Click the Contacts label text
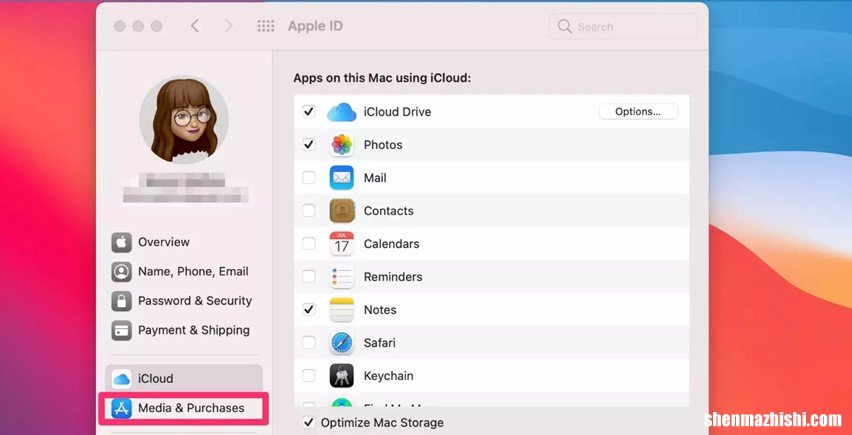This screenshot has height=435, width=852. (x=389, y=211)
